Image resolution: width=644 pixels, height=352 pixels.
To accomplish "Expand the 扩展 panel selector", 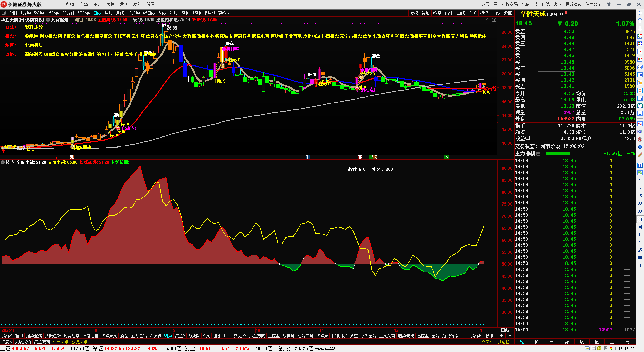I will pos(6,342).
